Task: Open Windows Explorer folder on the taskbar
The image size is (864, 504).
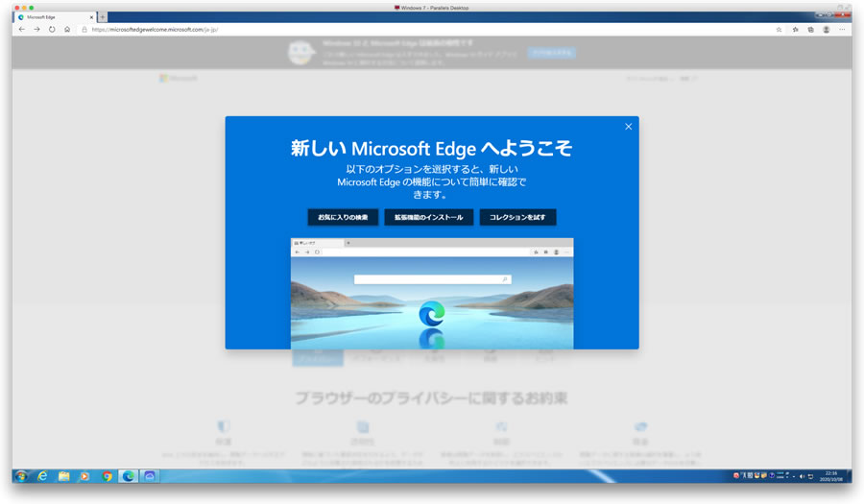Action: point(64,476)
